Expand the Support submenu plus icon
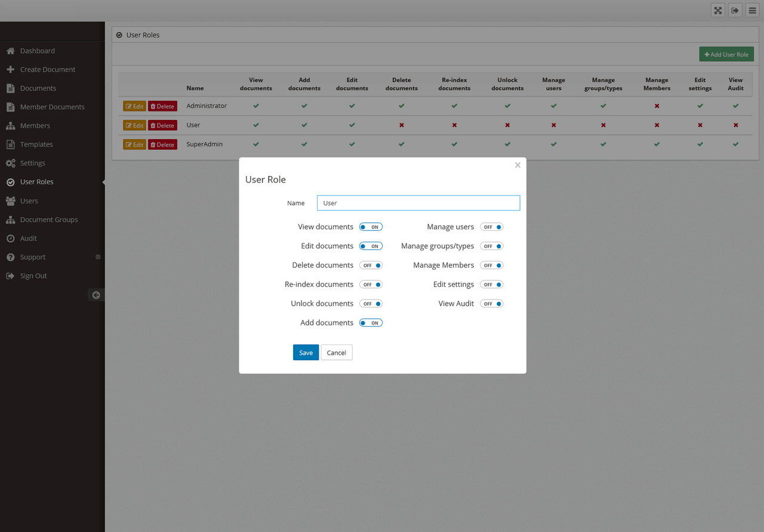Screen dimensions: 764x532 click(98, 257)
